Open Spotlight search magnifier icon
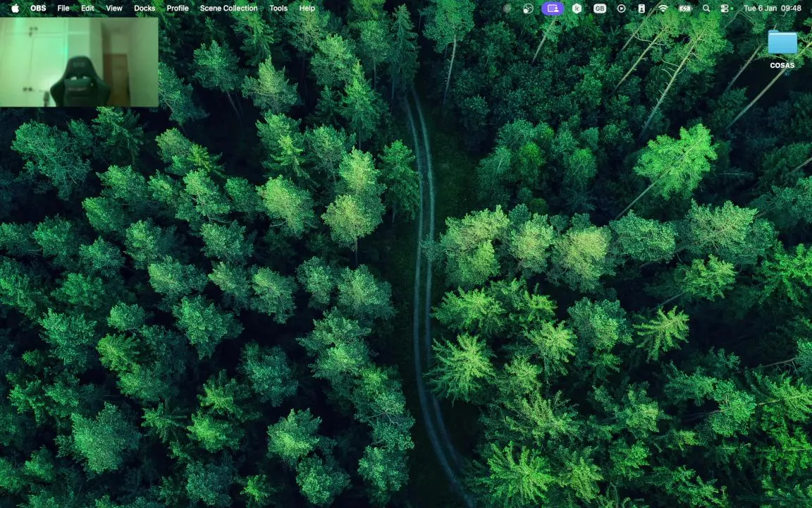Screen dimensions: 812x508 pyautogui.click(x=706, y=8)
